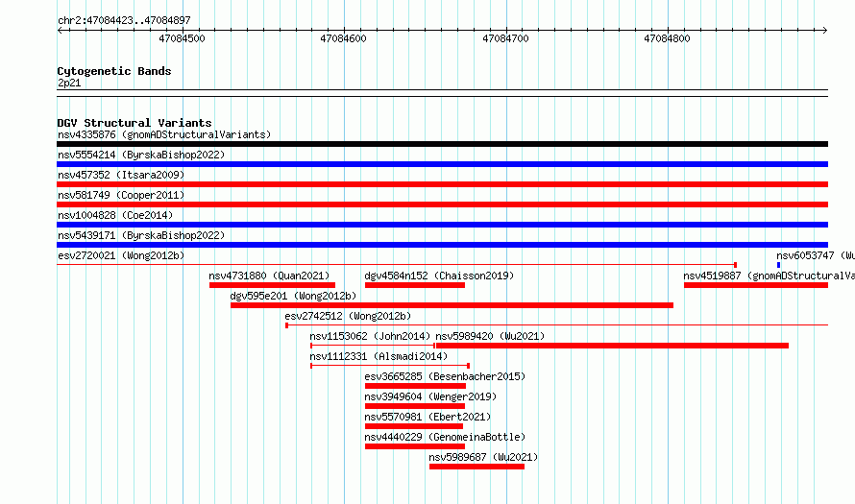
Task: Click the 47084600 ruler tick label
Action: point(344,38)
